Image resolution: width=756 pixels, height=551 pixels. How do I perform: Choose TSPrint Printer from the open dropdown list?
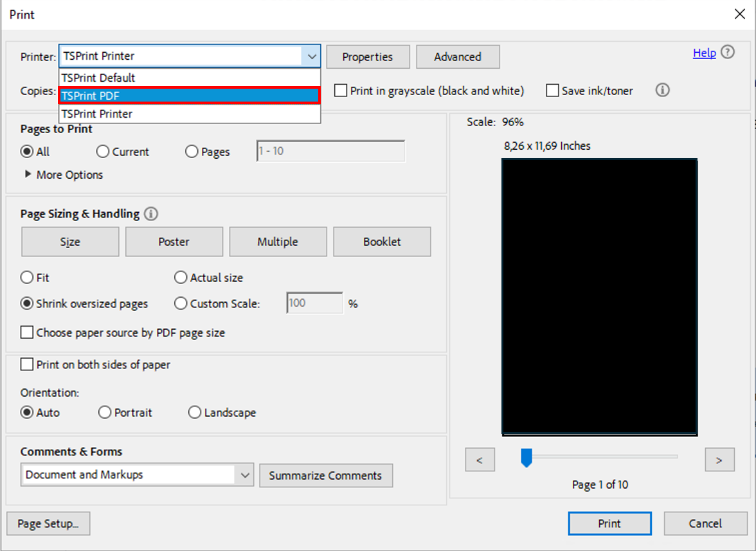point(190,114)
